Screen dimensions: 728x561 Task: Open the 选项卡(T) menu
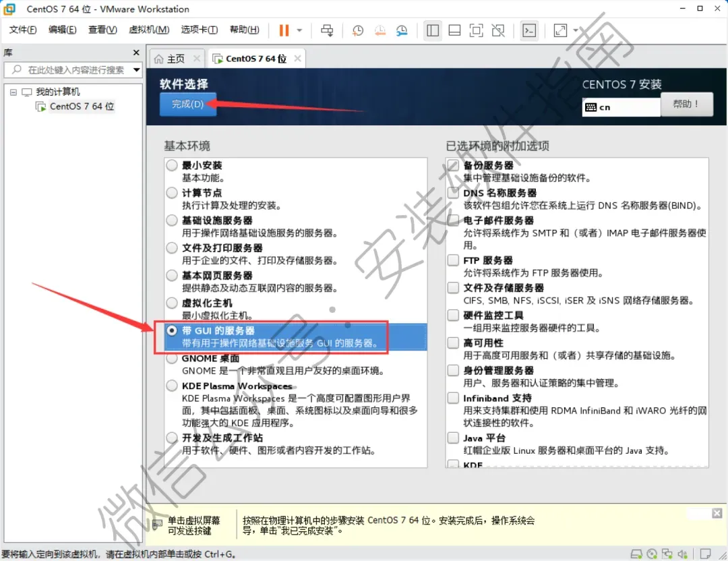(199, 30)
